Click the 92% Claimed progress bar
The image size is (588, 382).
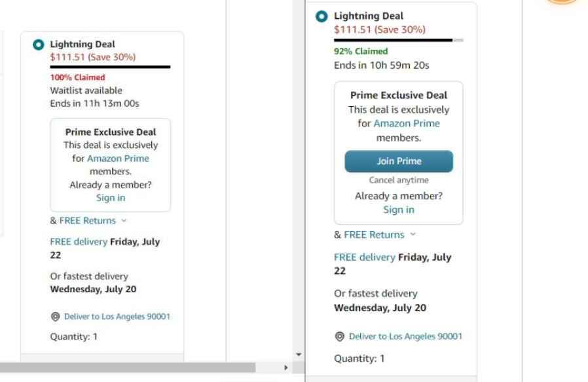(399, 40)
